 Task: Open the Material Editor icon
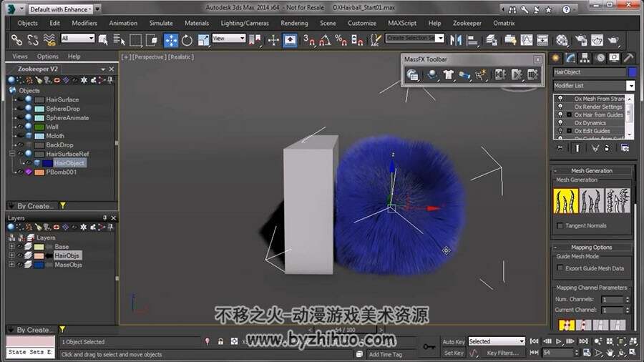(x=562, y=40)
